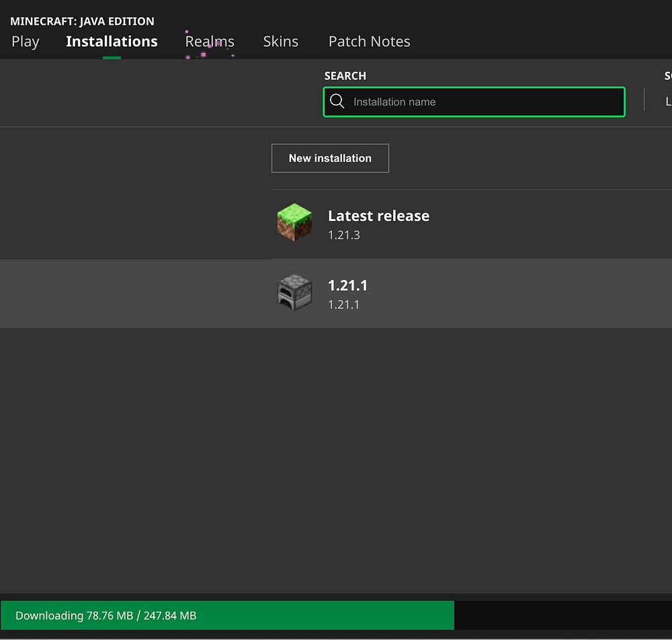Viewport: 672px width, 640px height.
Task: Click the version number 1.21.3 text
Action: click(344, 235)
